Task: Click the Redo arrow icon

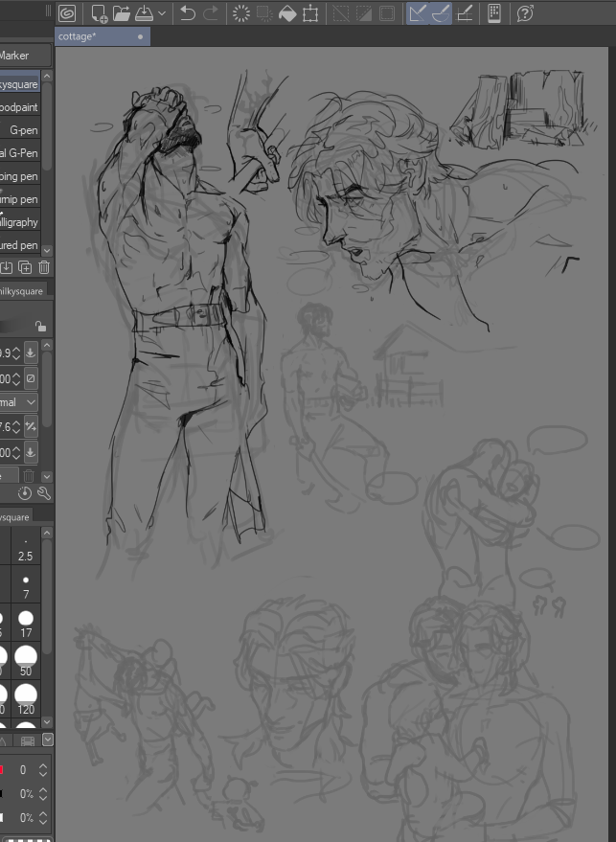Action: [x=212, y=13]
